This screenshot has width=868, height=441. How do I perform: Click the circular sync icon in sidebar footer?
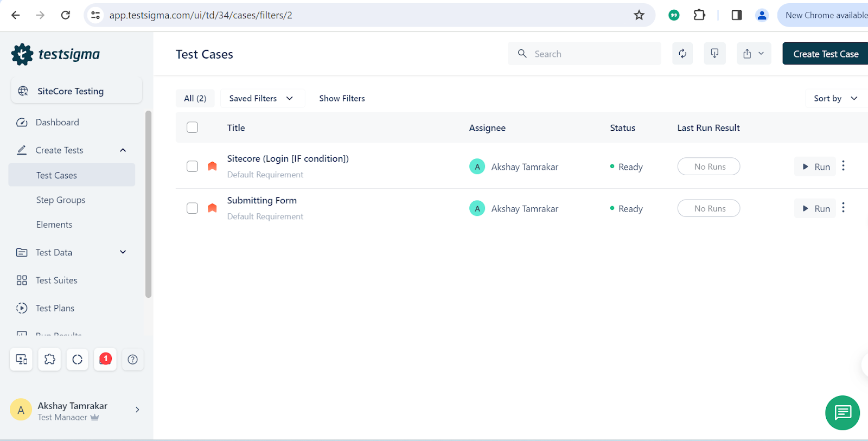pos(78,359)
